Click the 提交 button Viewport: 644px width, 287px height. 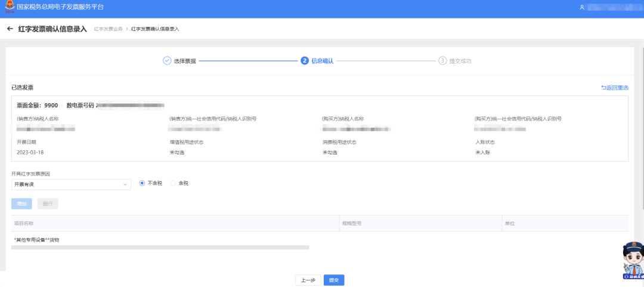334,280
